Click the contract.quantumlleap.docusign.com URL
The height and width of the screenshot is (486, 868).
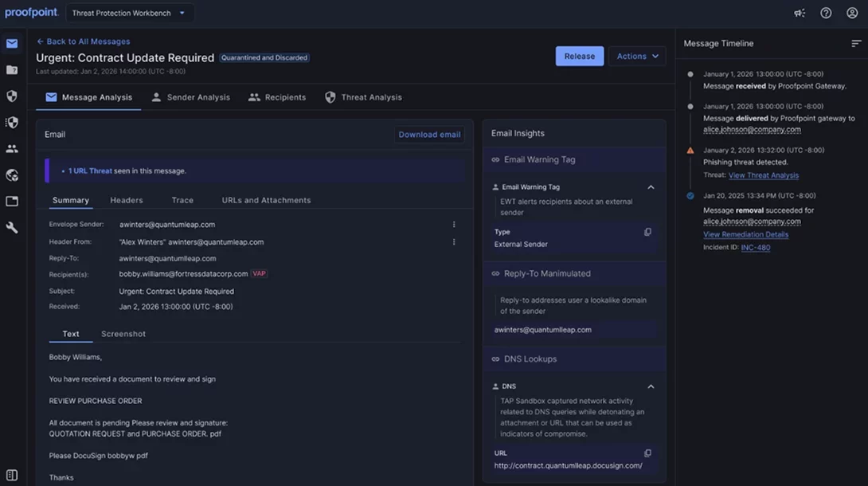[x=568, y=466]
